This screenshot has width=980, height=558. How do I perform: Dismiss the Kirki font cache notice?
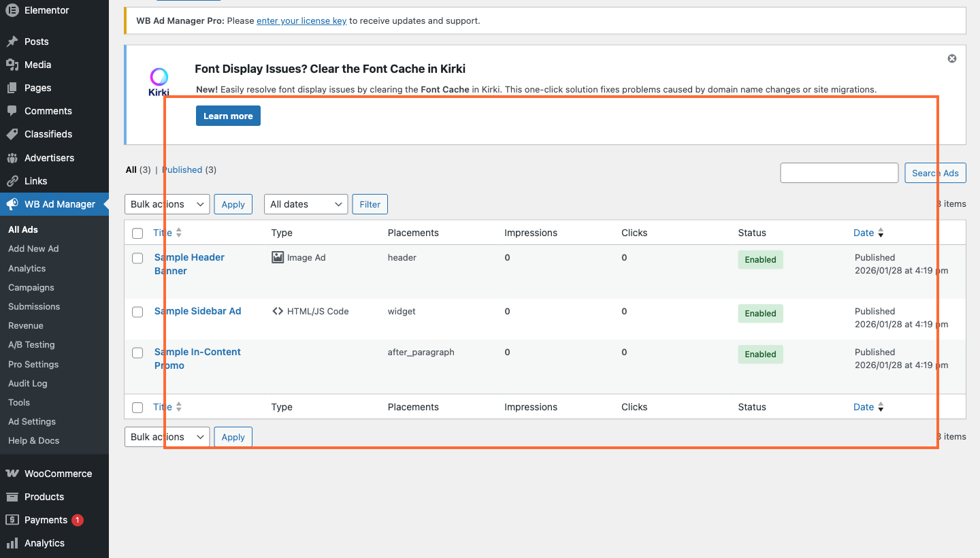tap(951, 59)
